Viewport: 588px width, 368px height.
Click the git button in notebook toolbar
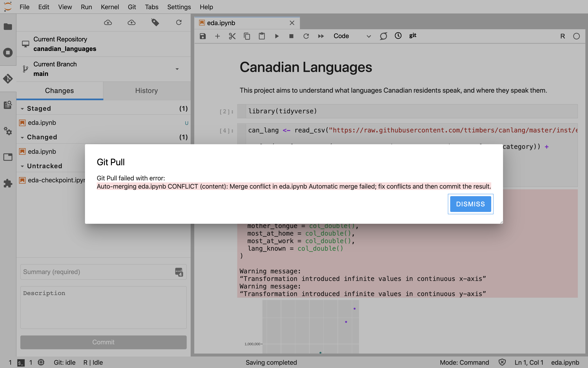pos(413,36)
